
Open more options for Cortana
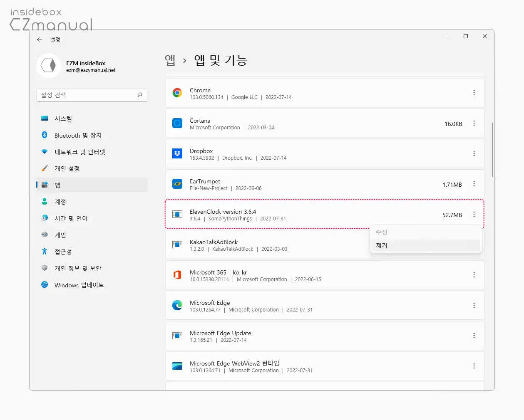[x=474, y=124]
